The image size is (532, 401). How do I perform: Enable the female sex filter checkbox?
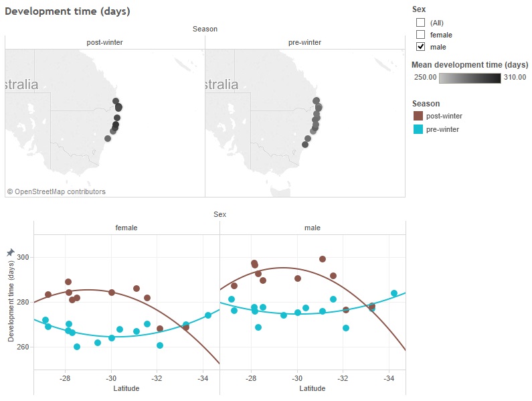421,35
